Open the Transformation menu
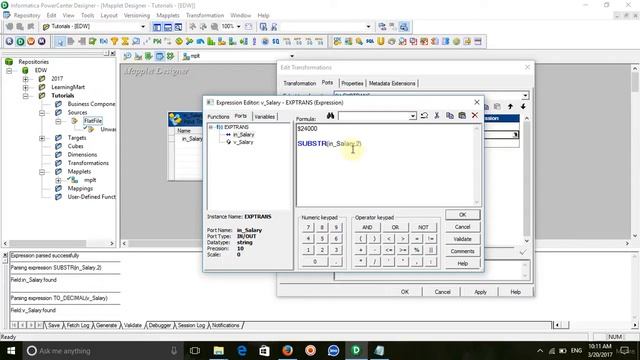This screenshot has height=360, width=640. coord(204,16)
